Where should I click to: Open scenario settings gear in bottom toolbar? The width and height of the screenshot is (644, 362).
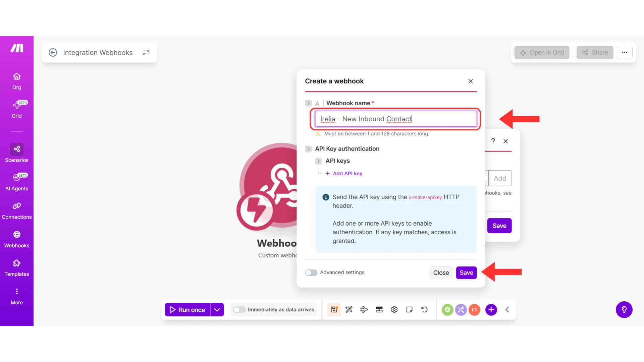[394, 309]
